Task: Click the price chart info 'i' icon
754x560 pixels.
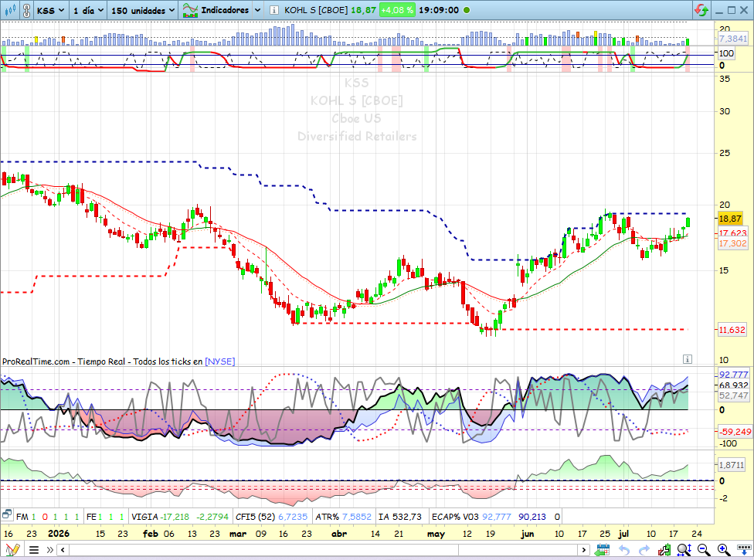Action: click(x=688, y=359)
